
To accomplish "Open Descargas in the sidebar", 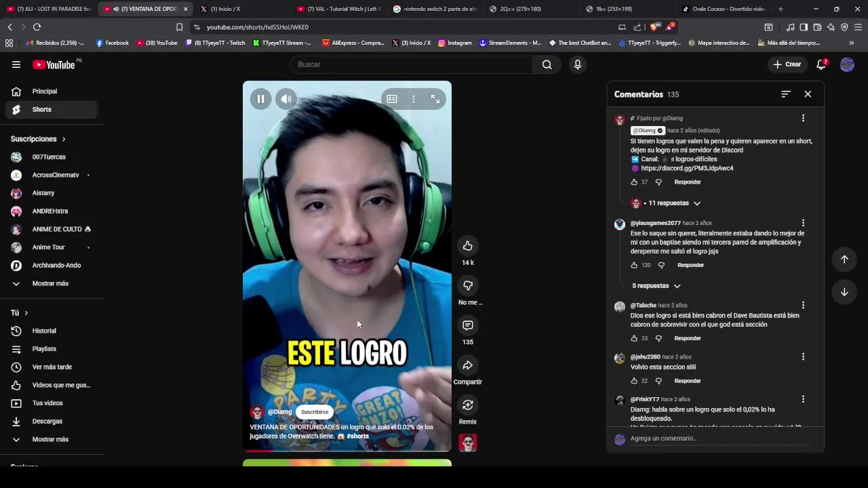I will 52,421.
